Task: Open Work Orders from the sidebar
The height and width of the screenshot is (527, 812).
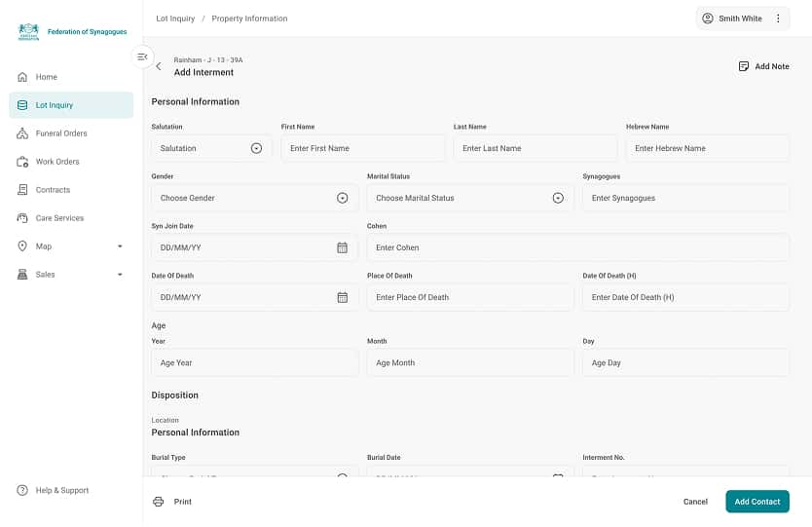Action: coord(57,162)
